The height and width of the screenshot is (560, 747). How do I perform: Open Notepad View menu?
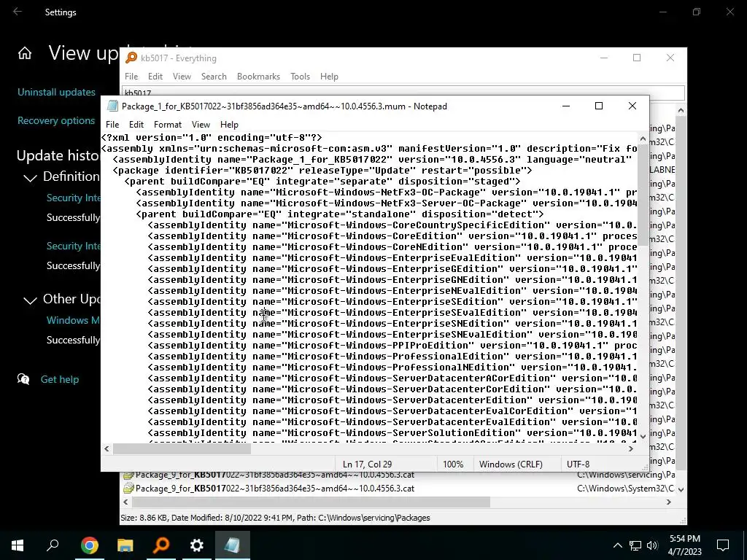coord(201,124)
